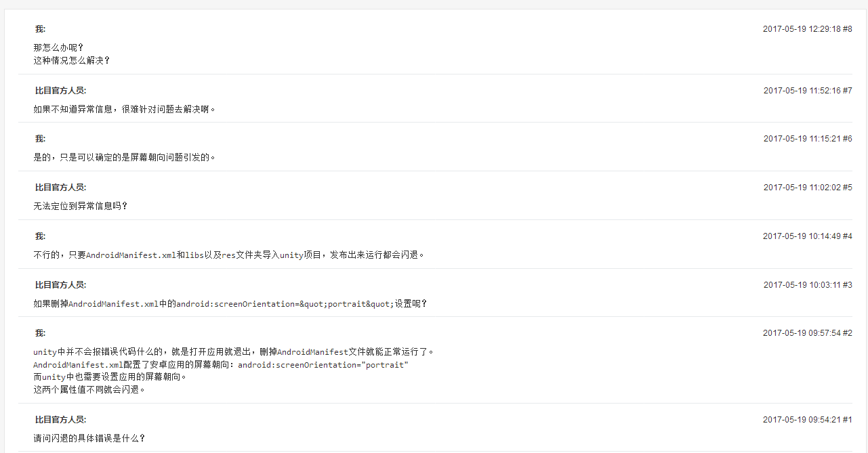Click question 请问闪退的具体错误是什么？
The height and width of the screenshot is (453, 868).
pyautogui.click(x=89, y=439)
